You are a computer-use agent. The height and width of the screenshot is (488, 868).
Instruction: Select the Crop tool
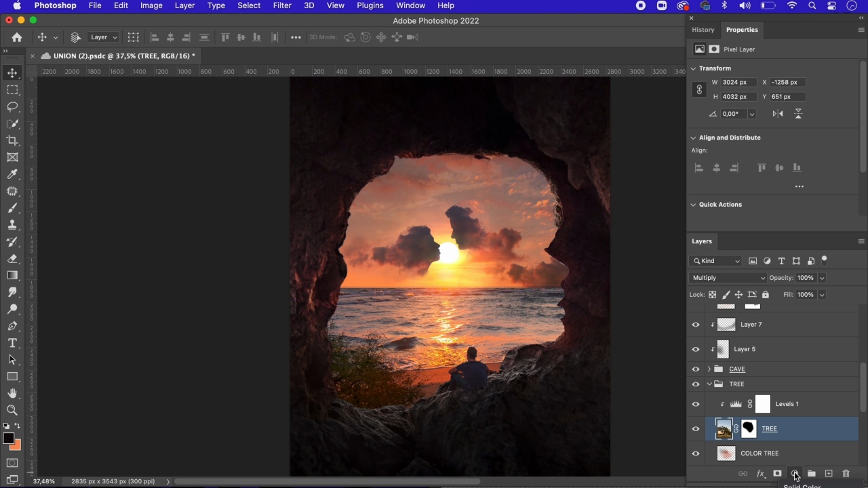(12, 140)
